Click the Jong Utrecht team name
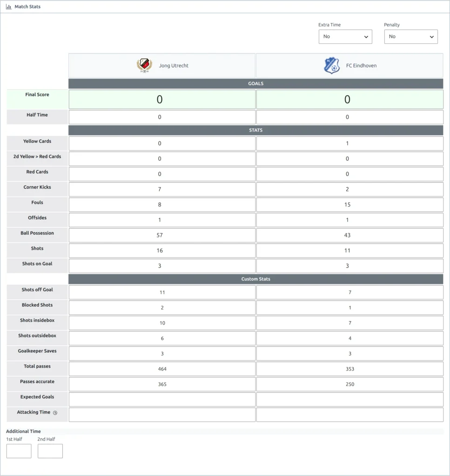The height and width of the screenshot is (476, 450). (174, 66)
